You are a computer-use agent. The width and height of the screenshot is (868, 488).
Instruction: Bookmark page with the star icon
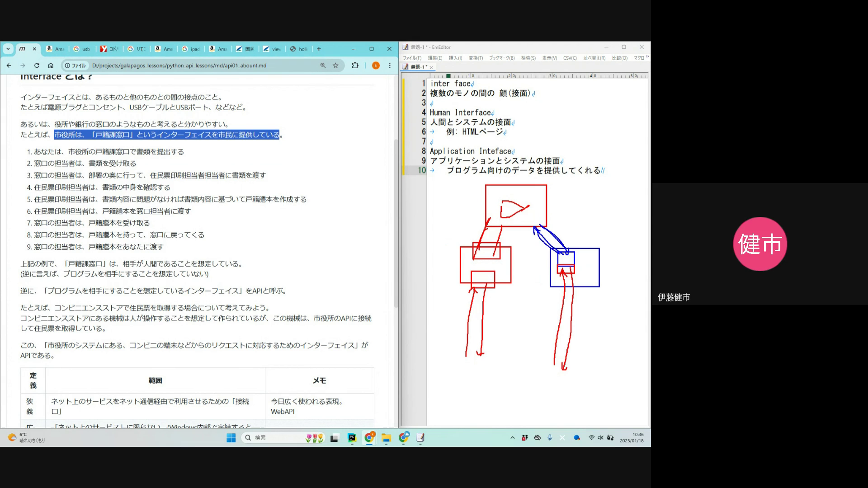pos(335,66)
